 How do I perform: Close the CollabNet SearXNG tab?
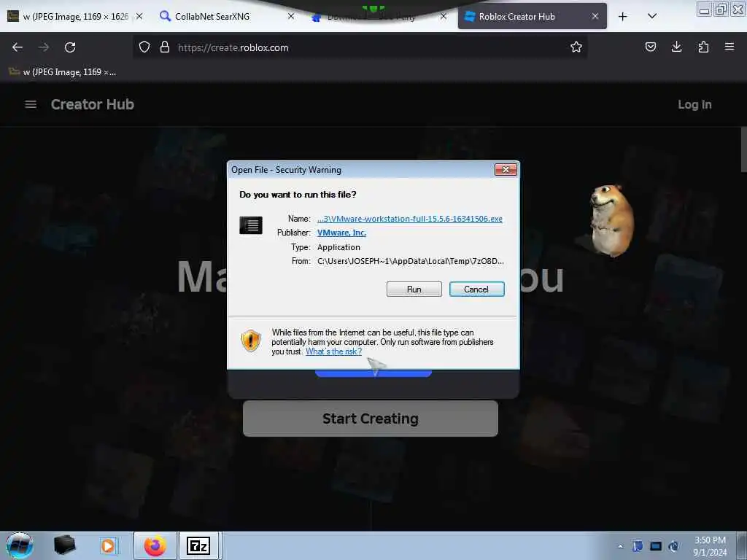click(x=291, y=16)
